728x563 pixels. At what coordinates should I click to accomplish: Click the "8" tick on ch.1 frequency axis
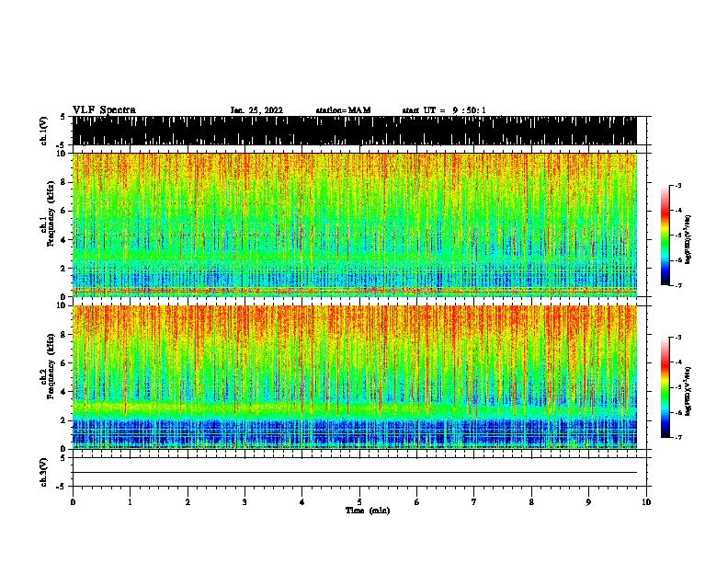pyautogui.click(x=63, y=182)
